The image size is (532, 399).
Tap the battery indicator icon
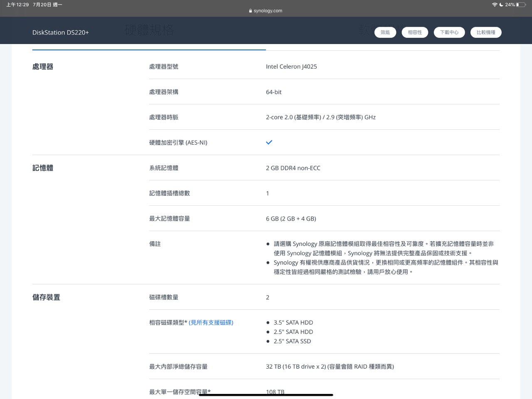pos(521,5)
